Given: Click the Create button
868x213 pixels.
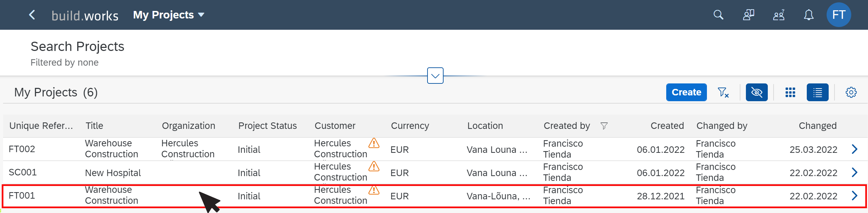Looking at the screenshot, I should (686, 92).
